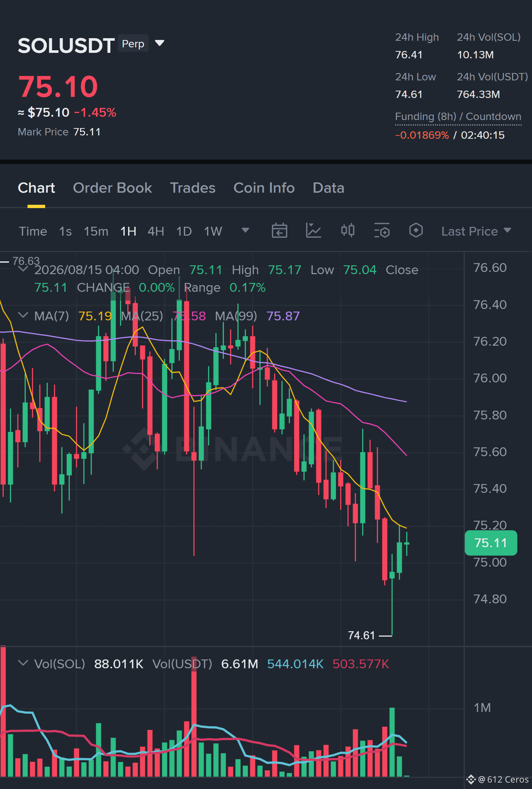Open the more timeframes dropdown arrow

[x=245, y=230]
